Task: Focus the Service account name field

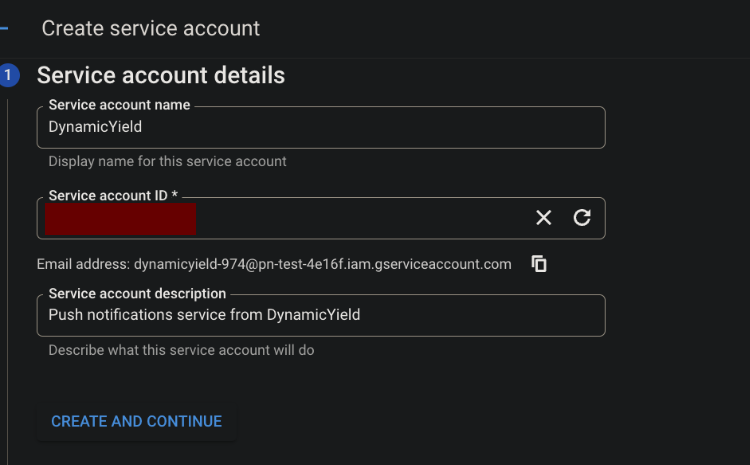Action: [x=320, y=127]
